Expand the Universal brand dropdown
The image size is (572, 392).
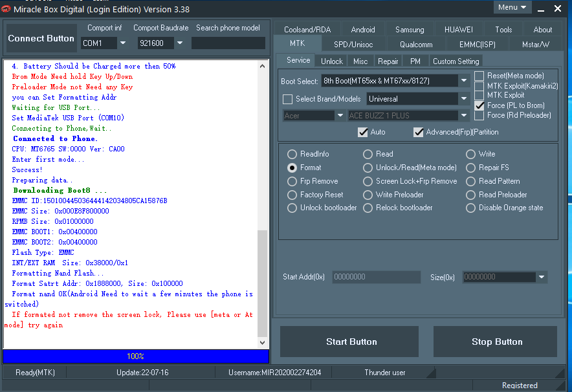(464, 98)
